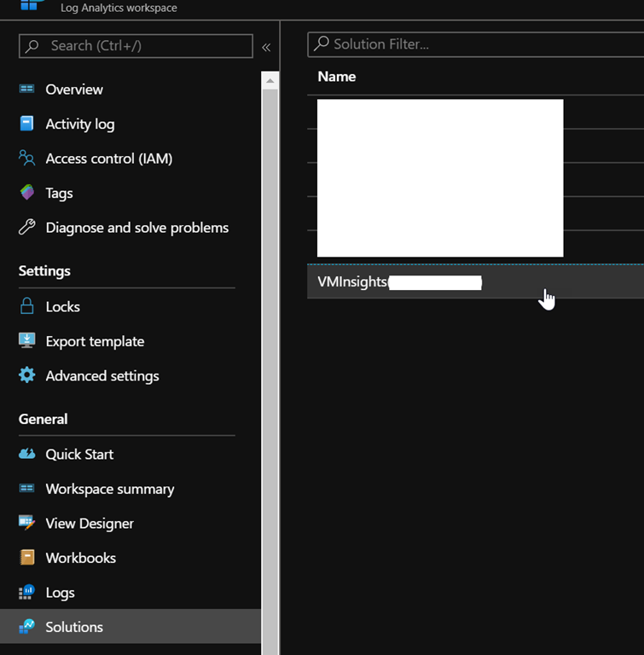Click the Export template icon

[x=27, y=341]
